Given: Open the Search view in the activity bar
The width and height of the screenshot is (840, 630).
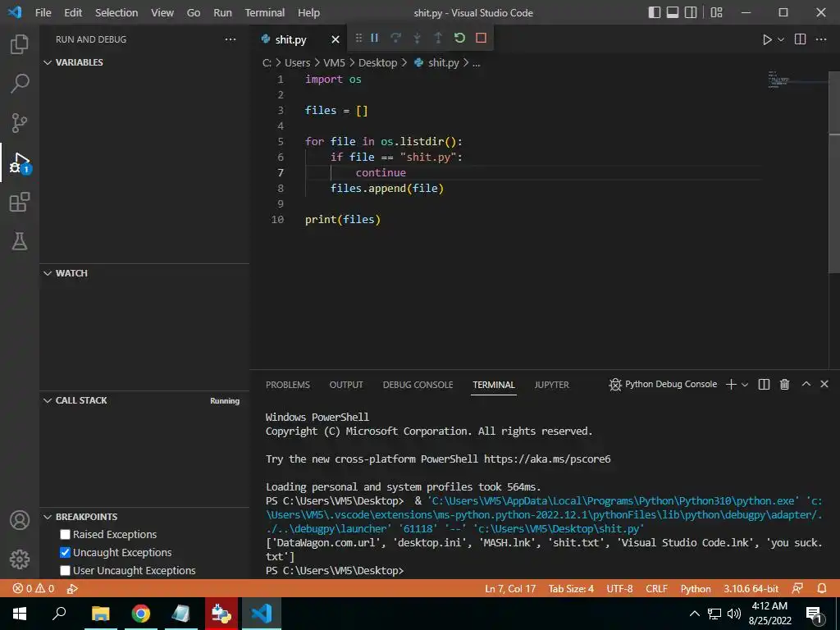Looking at the screenshot, I should (20, 84).
